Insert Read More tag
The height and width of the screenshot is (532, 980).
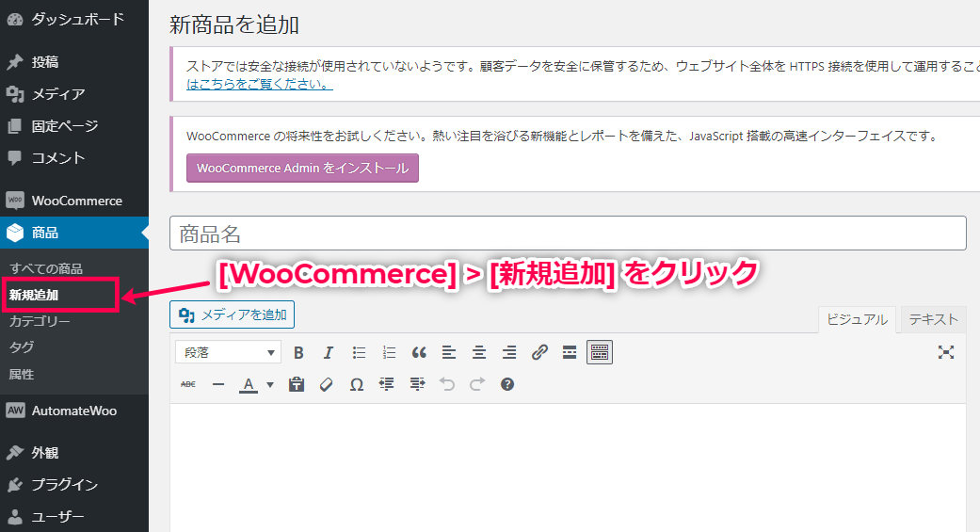click(570, 352)
